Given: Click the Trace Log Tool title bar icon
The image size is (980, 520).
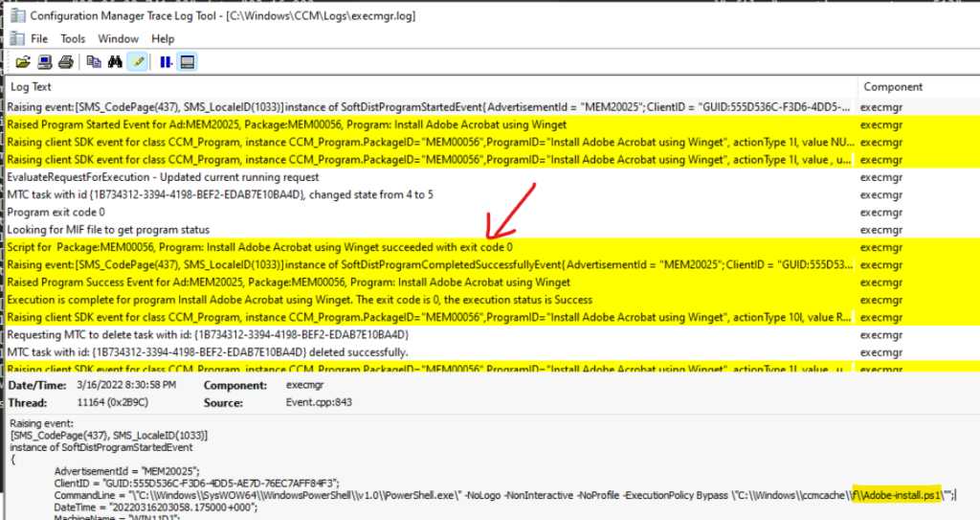Looking at the screenshot, I should [18, 15].
